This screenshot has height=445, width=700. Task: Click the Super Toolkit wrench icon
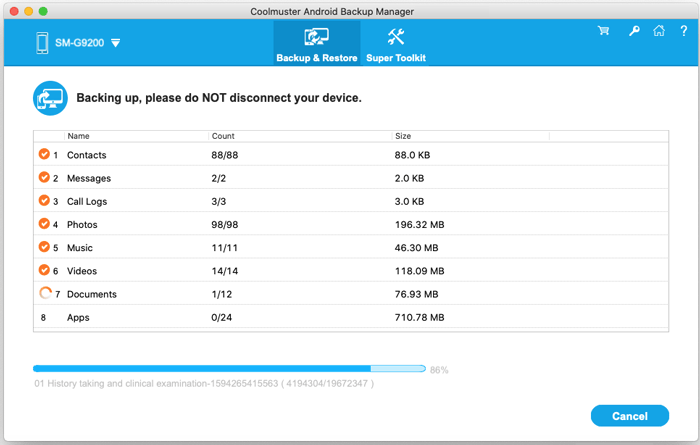tap(396, 37)
